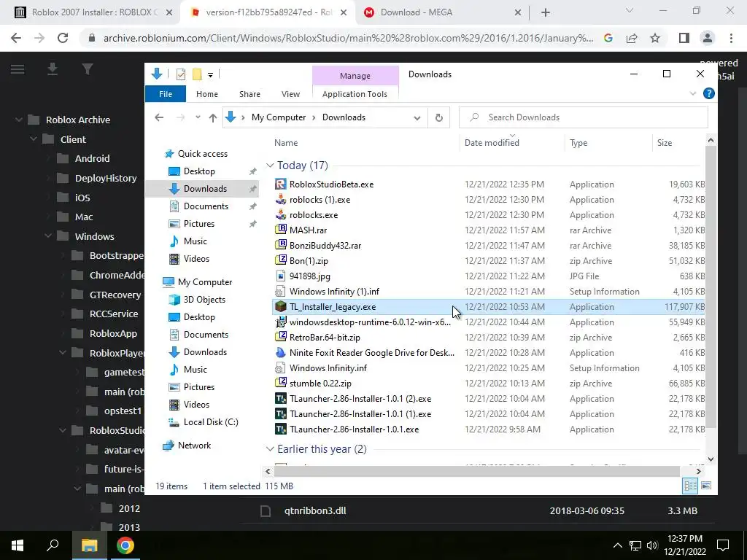Viewport: 747px width, 560px height.
Task: Open Customize Quick Access Toolbar dropdown
Action: (x=210, y=75)
